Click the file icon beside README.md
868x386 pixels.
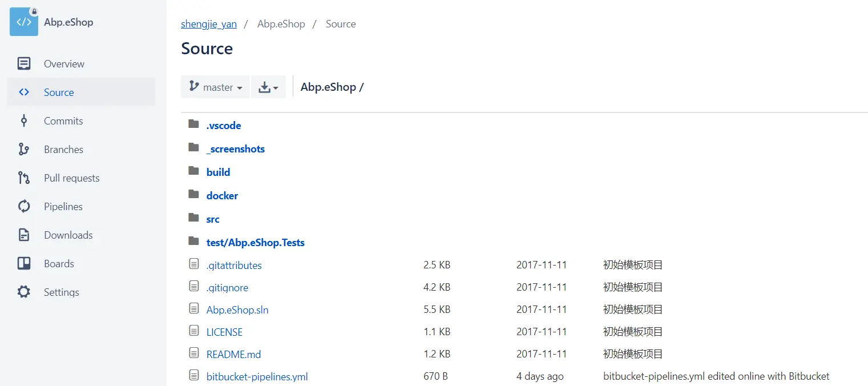194,353
